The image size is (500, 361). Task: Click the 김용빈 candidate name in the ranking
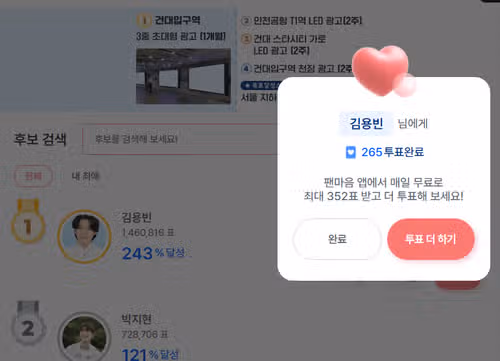coord(137,217)
